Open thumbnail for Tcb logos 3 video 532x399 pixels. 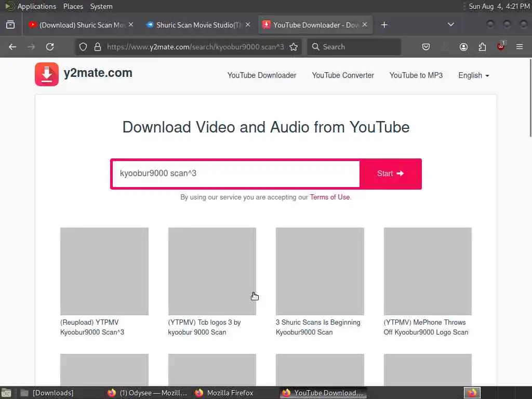(212, 271)
